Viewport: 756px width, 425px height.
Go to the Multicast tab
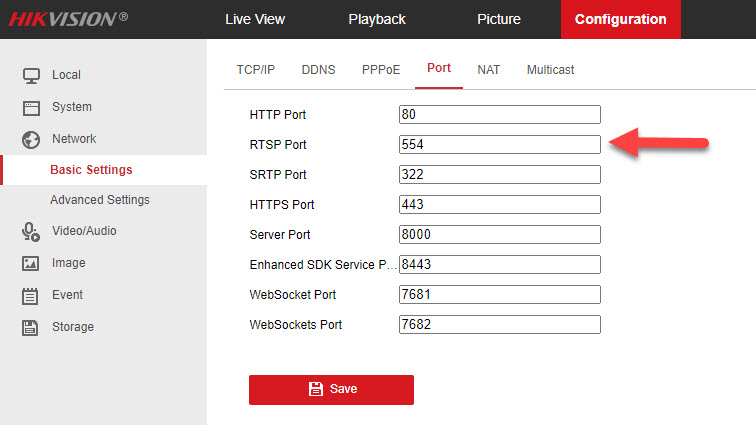(550, 70)
